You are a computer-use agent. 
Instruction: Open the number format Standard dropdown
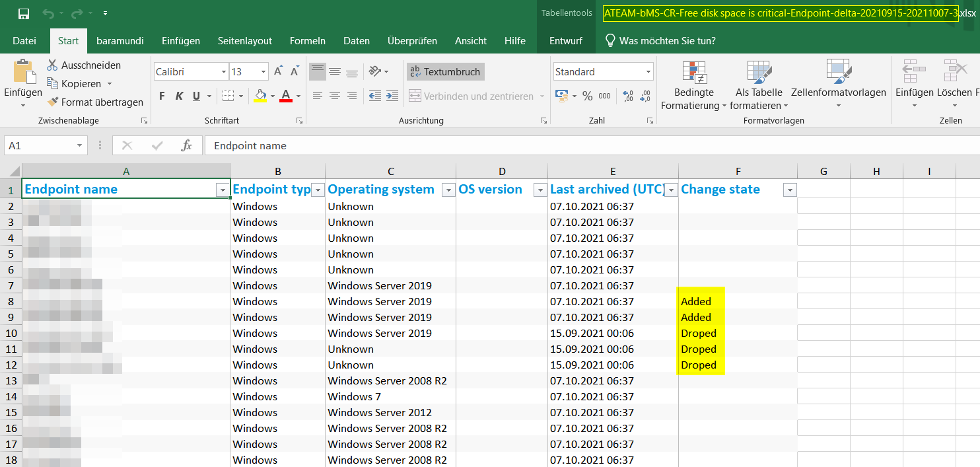[648, 72]
